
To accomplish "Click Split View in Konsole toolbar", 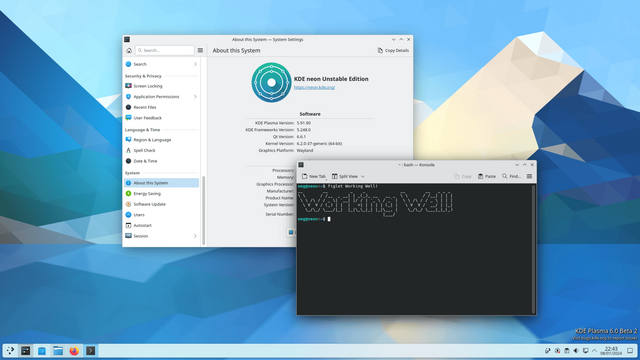I will (x=345, y=176).
